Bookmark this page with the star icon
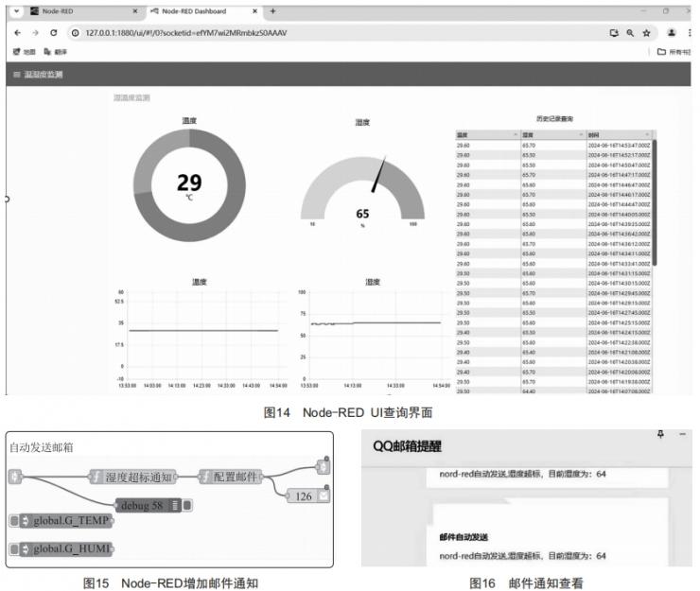 click(646, 33)
